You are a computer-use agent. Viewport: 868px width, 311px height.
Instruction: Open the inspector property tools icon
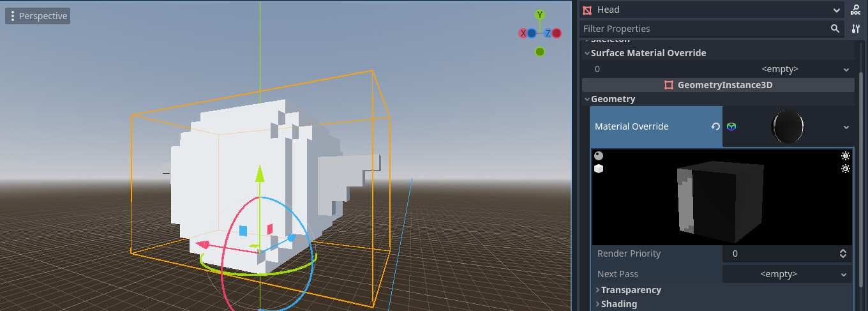[x=856, y=29]
